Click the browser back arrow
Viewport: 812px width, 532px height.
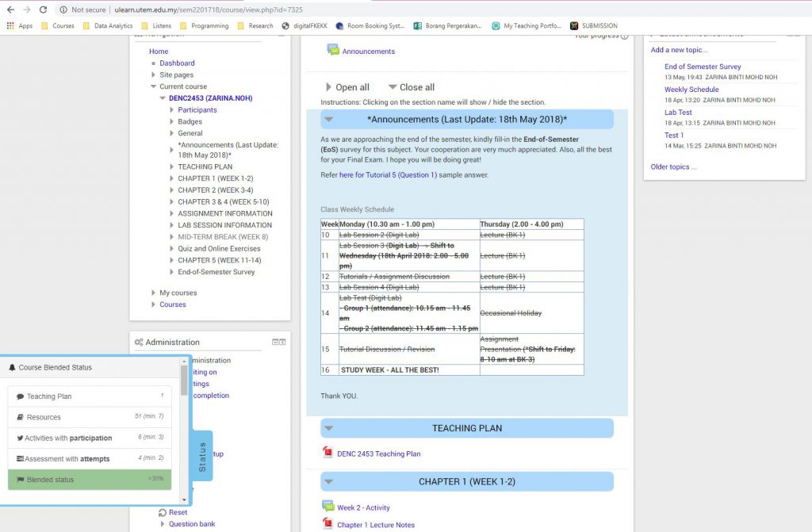point(10,10)
